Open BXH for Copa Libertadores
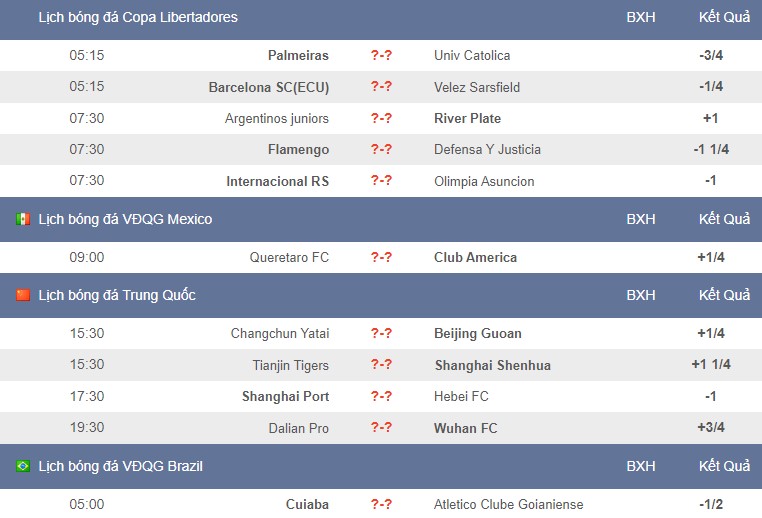This screenshot has height=518, width=762. click(x=641, y=17)
